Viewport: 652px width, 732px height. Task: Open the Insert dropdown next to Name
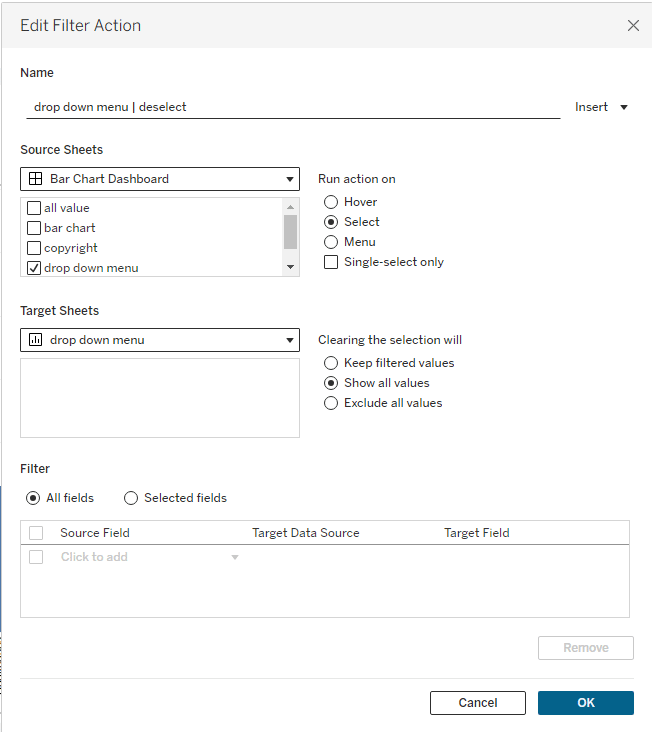coord(601,107)
